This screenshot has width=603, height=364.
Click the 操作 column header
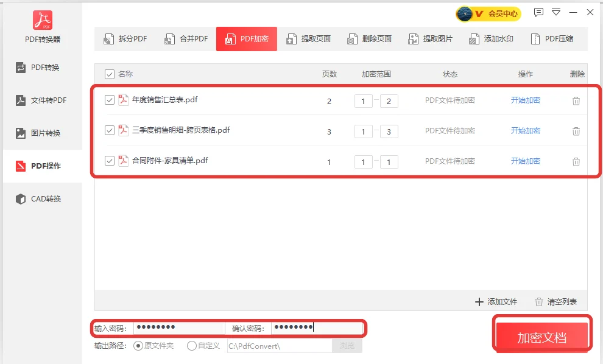(525, 74)
